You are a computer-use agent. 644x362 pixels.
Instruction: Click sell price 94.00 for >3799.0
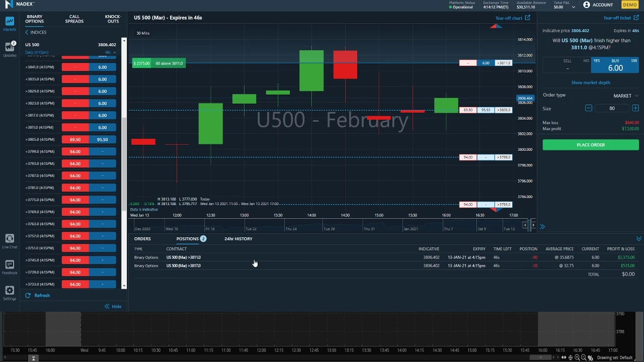[75, 152]
